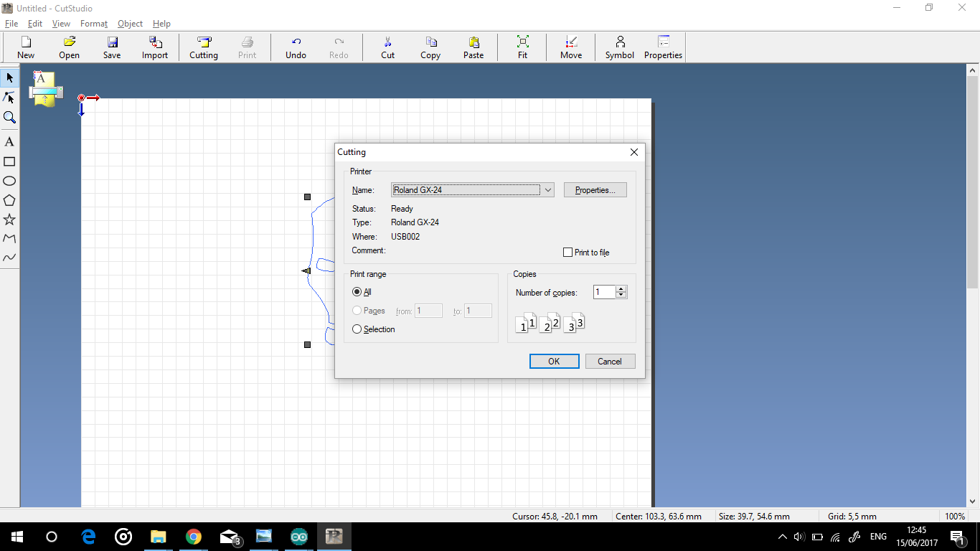Open the Help menu
Image resolution: width=980 pixels, height=551 pixels.
161,24
